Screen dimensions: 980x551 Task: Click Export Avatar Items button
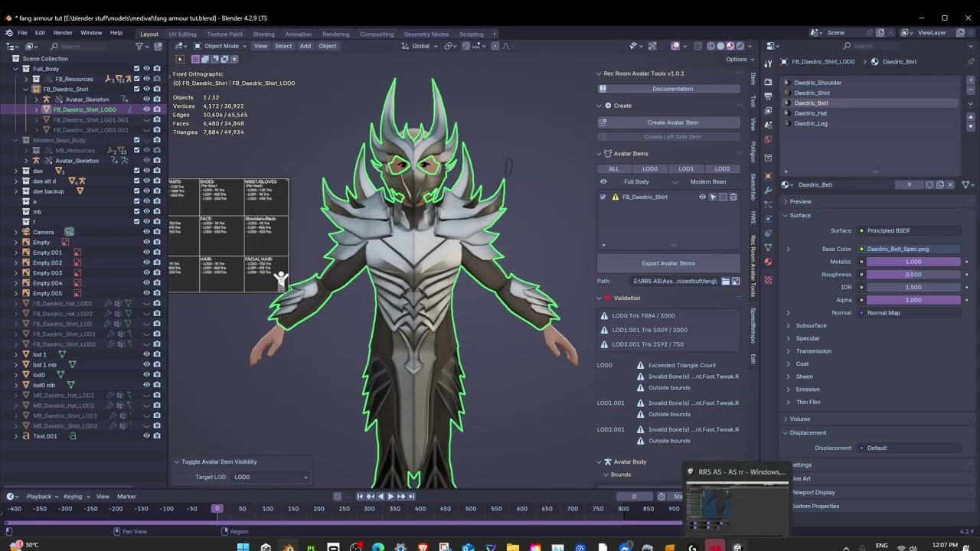669,263
